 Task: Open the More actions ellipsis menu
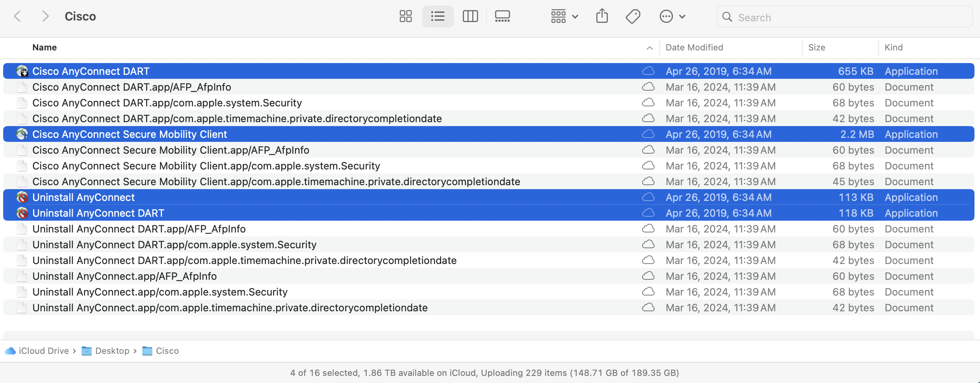(672, 17)
